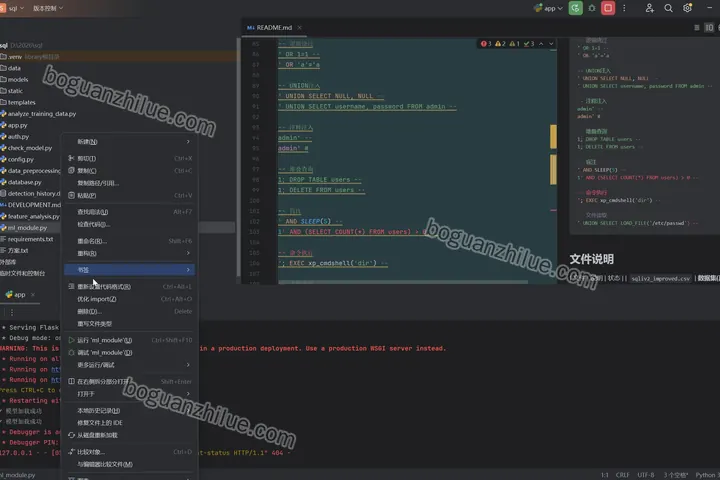Image resolution: width=720 pixels, height=480 pixels.
Task: Click the Paste icon in context menu
Action: pos(71,195)
